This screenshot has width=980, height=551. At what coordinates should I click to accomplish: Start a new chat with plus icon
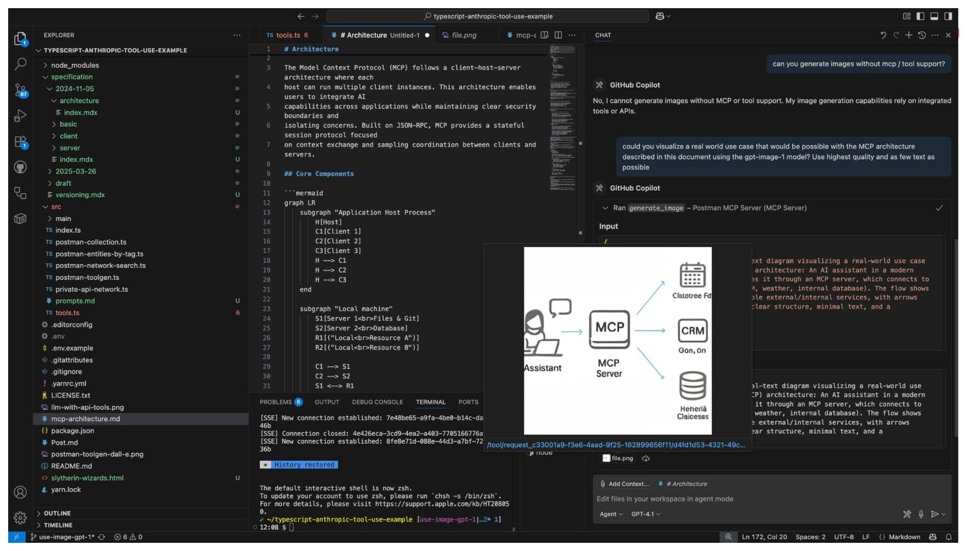pyautogui.click(x=909, y=35)
